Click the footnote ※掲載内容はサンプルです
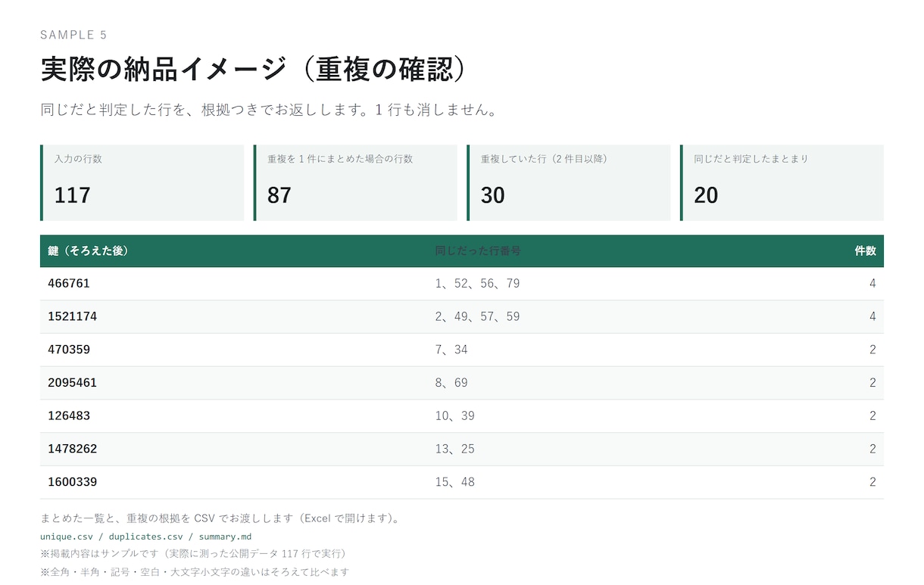This screenshot has height=585, width=924. (x=193, y=554)
